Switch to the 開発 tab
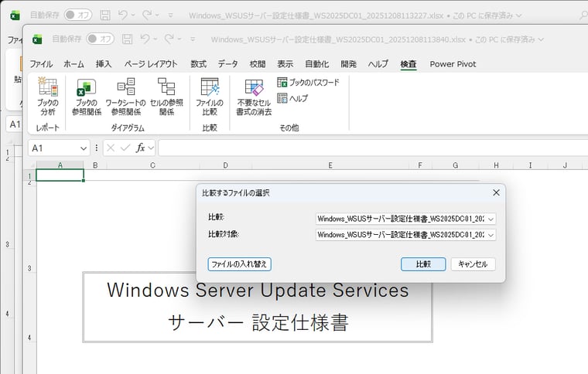 348,64
